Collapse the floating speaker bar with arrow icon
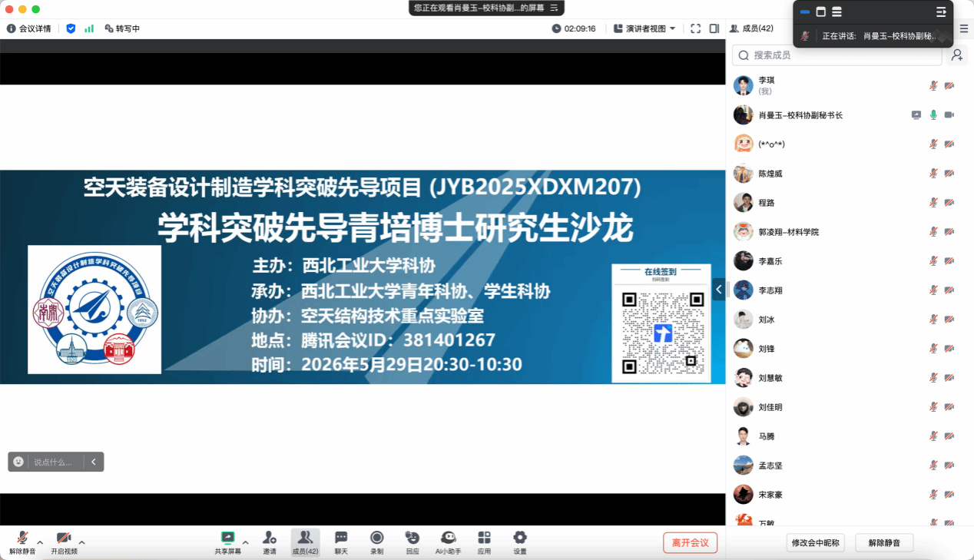Screen dimensions: 974x560 pyautogui.click(x=941, y=12)
